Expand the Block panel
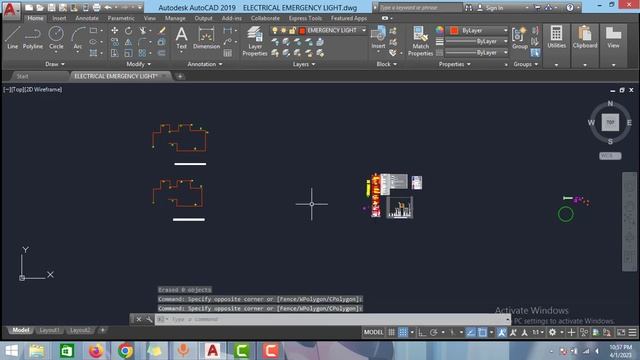640x360 pixels. [x=386, y=64]
